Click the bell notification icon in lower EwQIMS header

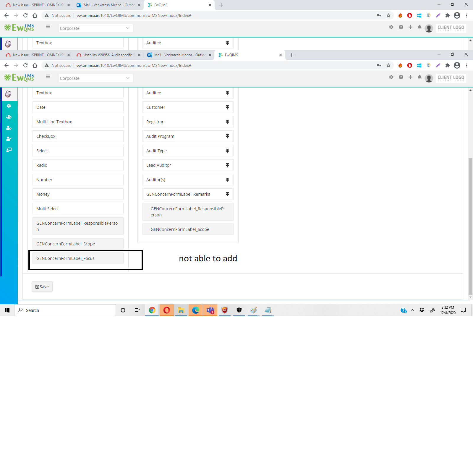coord(419,77)
